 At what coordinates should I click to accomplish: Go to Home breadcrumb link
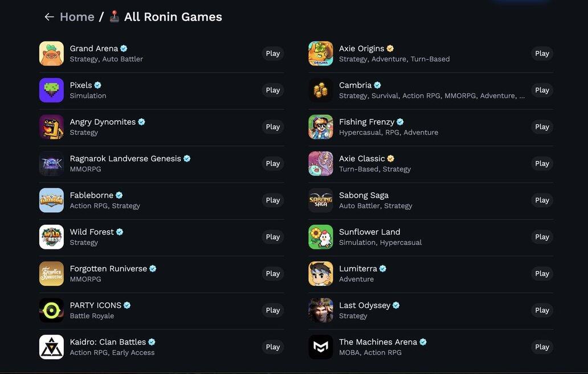coord(77,17)
